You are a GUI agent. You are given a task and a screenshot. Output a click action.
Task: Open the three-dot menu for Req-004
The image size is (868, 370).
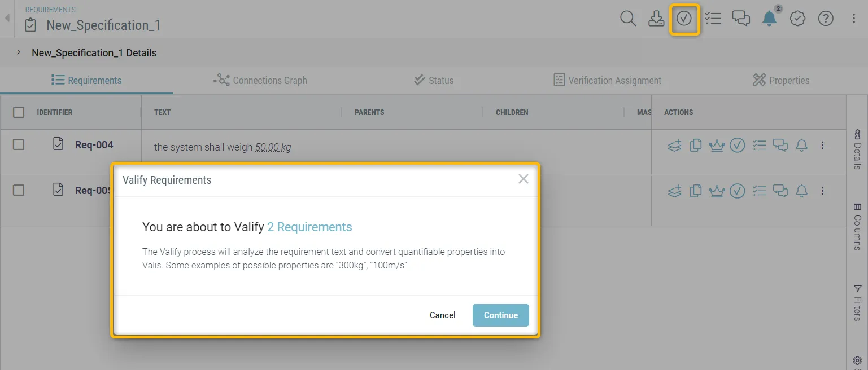[x=822, y=146]
